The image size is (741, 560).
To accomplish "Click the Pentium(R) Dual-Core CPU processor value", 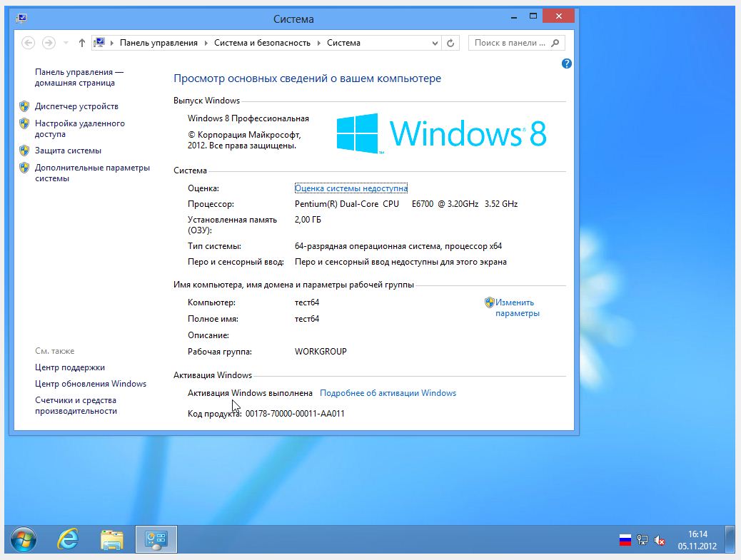I will pos(406,204).
